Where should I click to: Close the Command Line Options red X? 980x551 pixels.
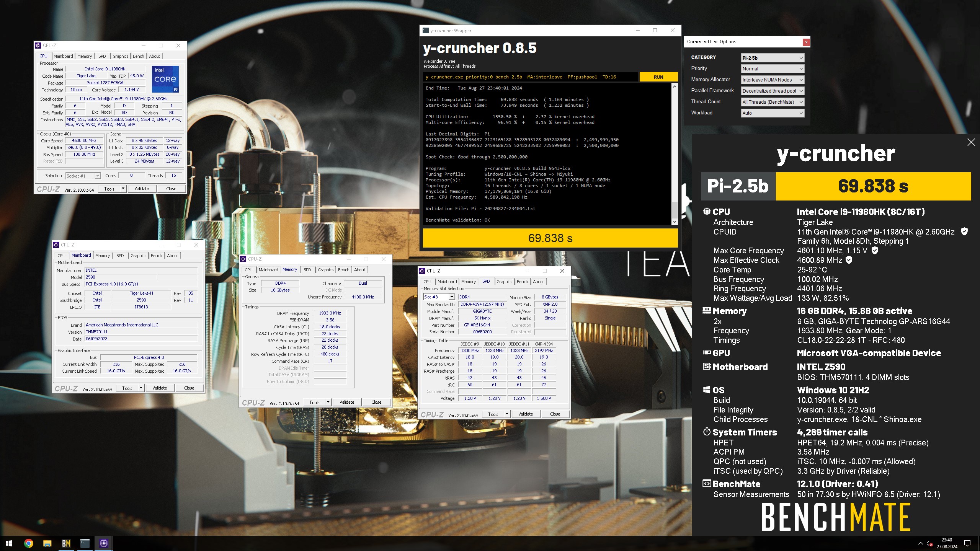click(x=806, y=42)
